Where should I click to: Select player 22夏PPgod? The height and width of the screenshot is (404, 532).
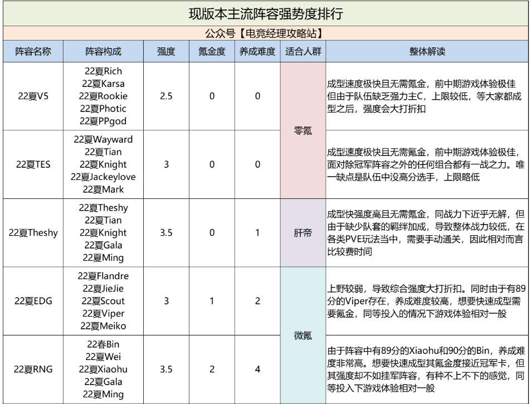103,121
